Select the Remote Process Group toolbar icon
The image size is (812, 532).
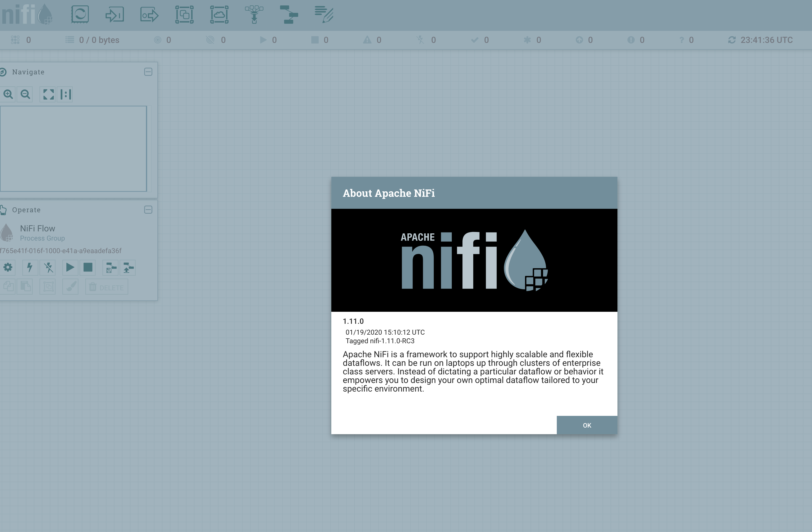click(219, 15)
